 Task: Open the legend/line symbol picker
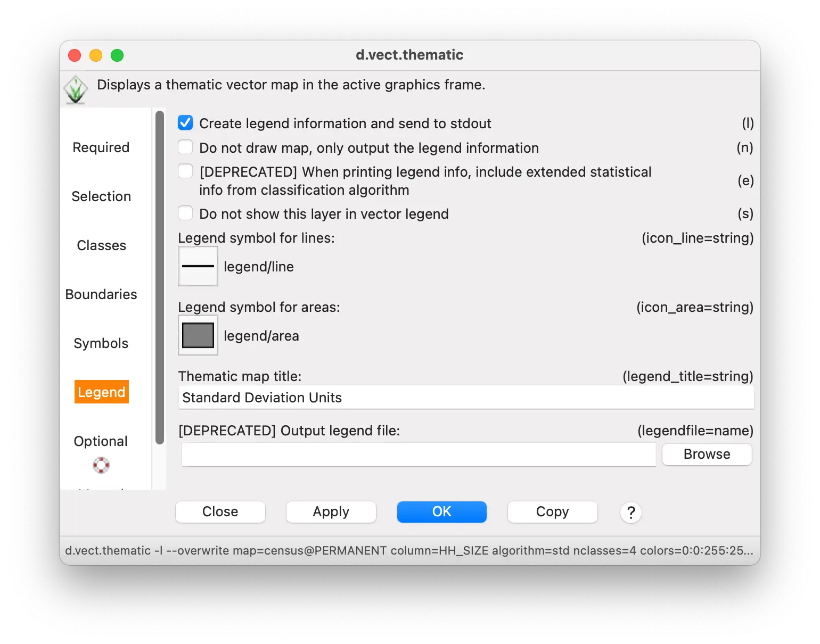tap(198, 266)
